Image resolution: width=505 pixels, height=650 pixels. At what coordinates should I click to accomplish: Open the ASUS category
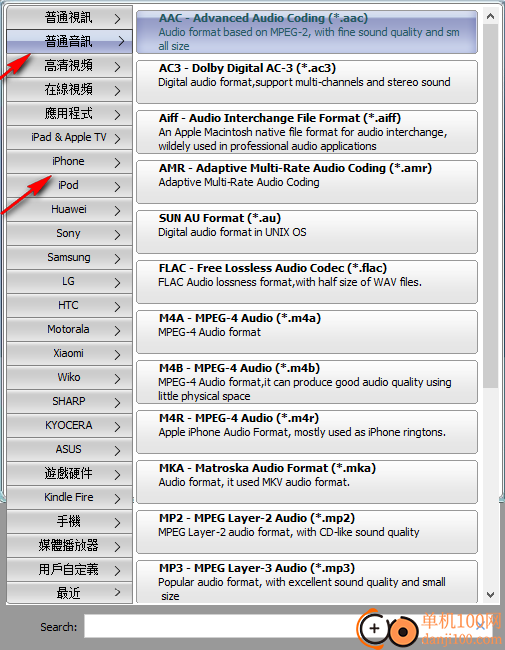(70, 450)
